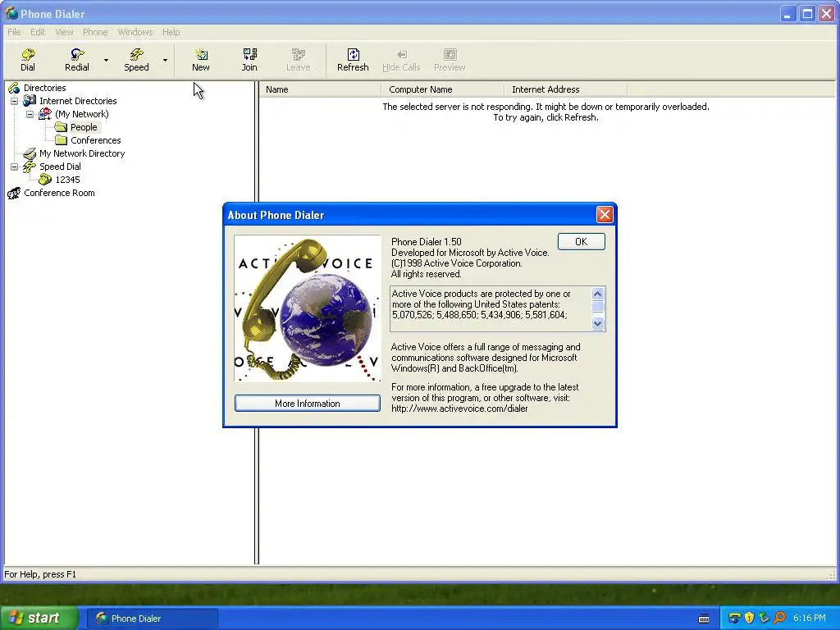Image resolution: width=840 pixels, height=630 pixels.
Task: Click the '(C)1998 Active Voice Corporation.' line
Action: point(456,263)
